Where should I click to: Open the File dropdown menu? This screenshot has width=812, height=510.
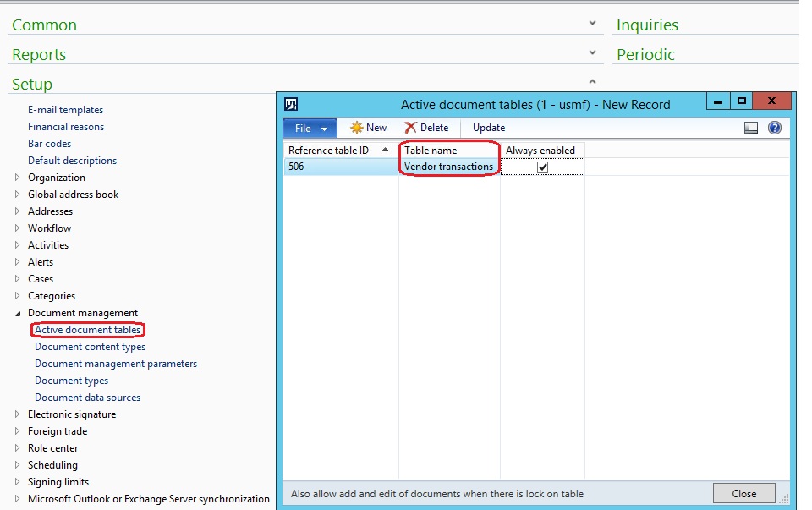[310, 128]
